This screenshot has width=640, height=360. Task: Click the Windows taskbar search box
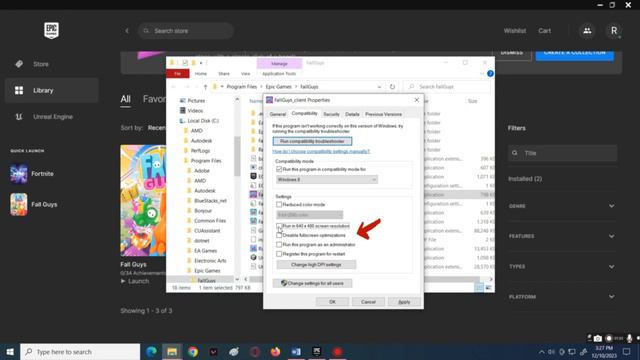coord(80,351)
